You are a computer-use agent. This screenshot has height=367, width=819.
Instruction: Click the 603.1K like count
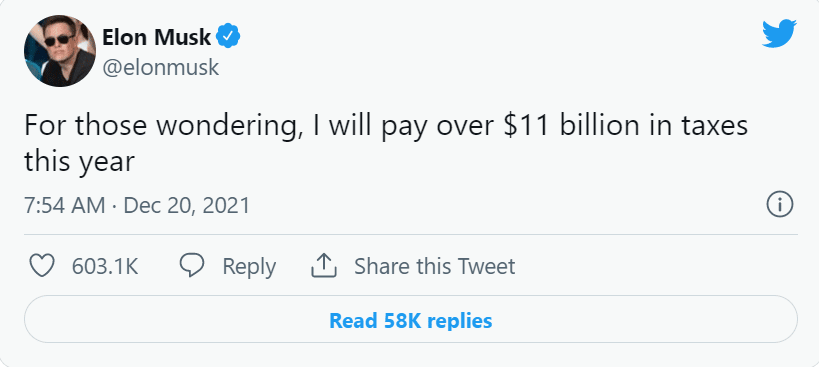point(105,266)
